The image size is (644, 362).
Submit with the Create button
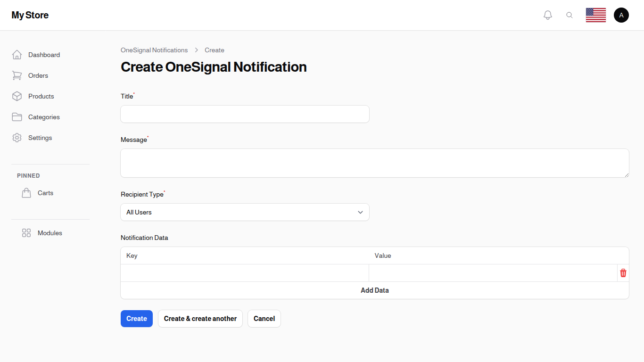[x=136, y=319]
